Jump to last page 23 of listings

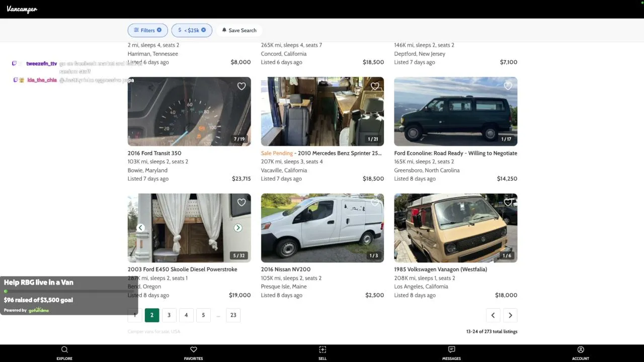pyautogui.click(x=233, y=315)
